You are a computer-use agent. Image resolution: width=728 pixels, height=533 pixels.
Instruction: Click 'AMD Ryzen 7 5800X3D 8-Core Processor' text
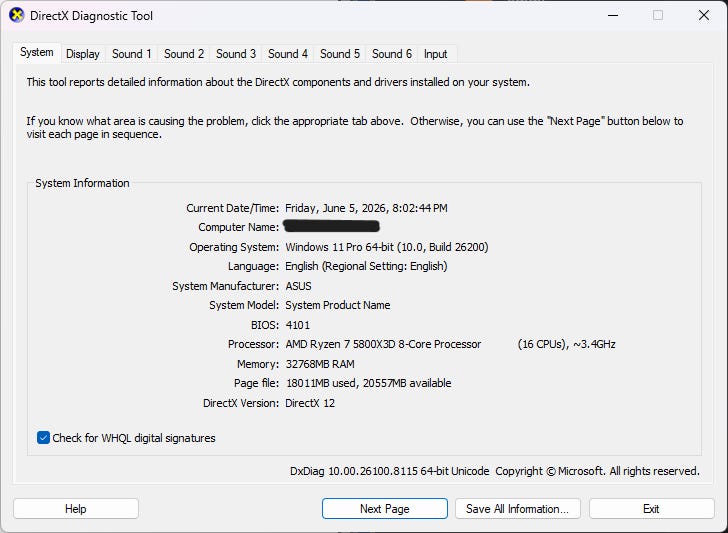pyautogui.click(x=383, y=344)
